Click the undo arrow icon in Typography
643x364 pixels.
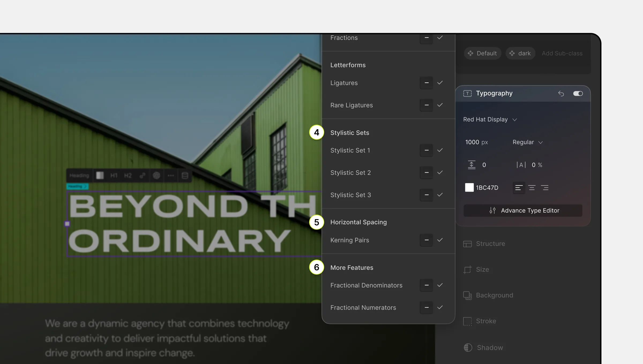click(561, 93)
